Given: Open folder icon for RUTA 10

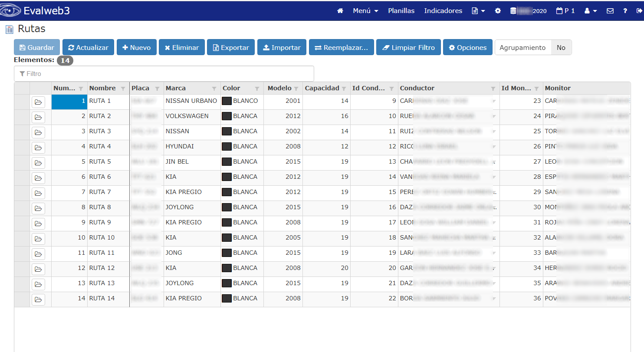Looking at the screenshot, I should [x=38, y=239].
